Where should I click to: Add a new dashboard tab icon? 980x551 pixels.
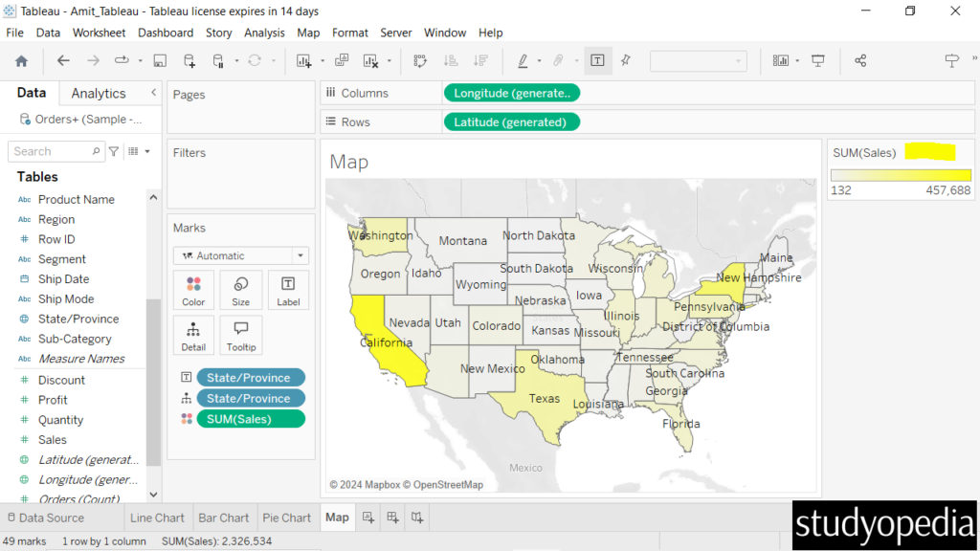coord(392,518)
